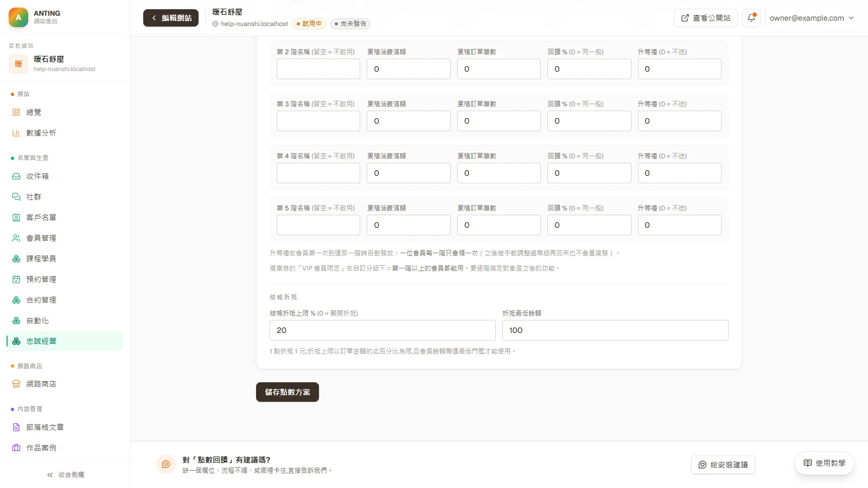
Task: Select 部落格文章 menu item
Action: click(x=65, y=427)
